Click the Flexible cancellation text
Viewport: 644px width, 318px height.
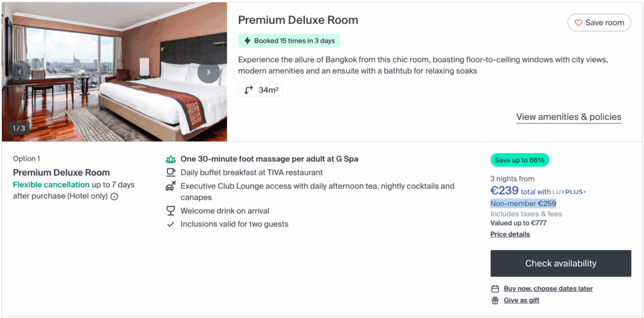click(52, 185)
